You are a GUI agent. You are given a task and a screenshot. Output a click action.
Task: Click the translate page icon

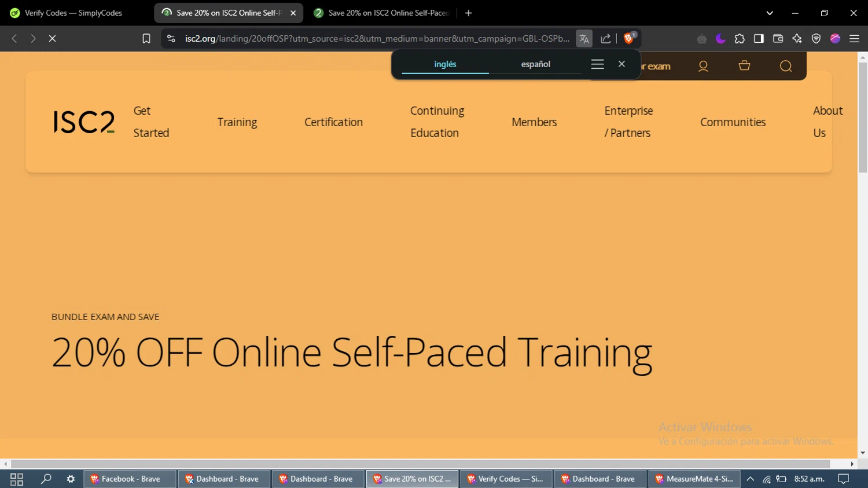584,39
